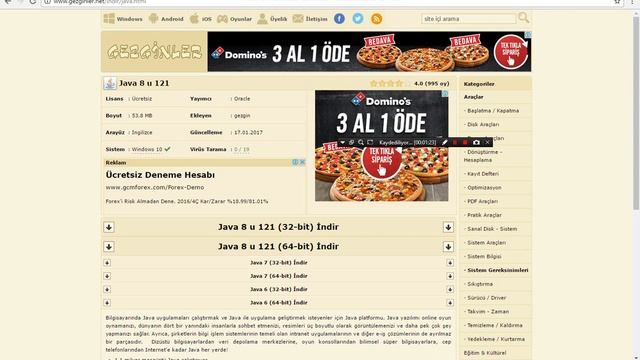Open the Facebook page icon
Image resolution: width=640 pixels, height=360 pixels.
339,18
